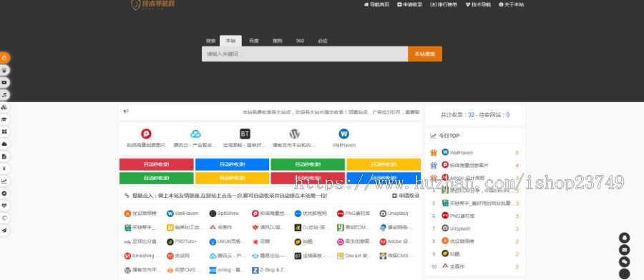Open the Smashing site link
The width and height of the screenshot is (644, 280).
[x=142, y=256]
